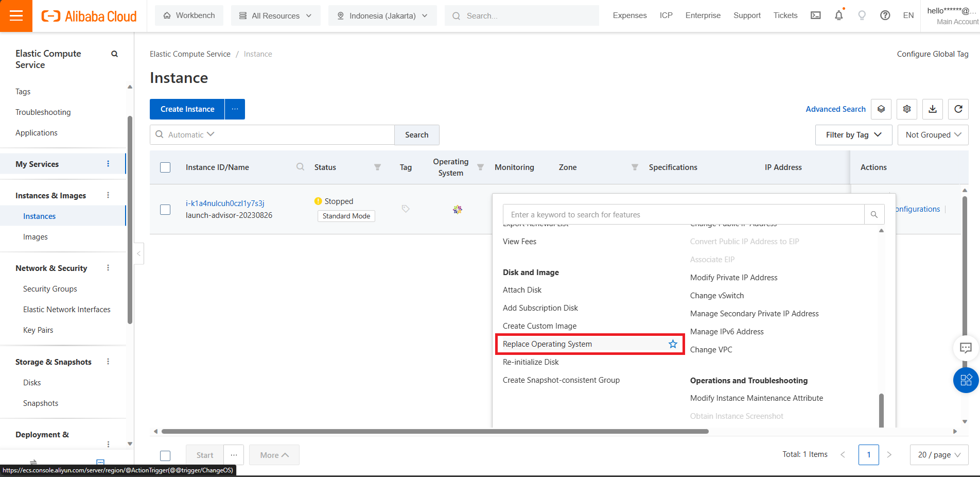Focus the feature keyword search field
The width and height of the screenshot is (980, 477).
(x=684, y=214)
